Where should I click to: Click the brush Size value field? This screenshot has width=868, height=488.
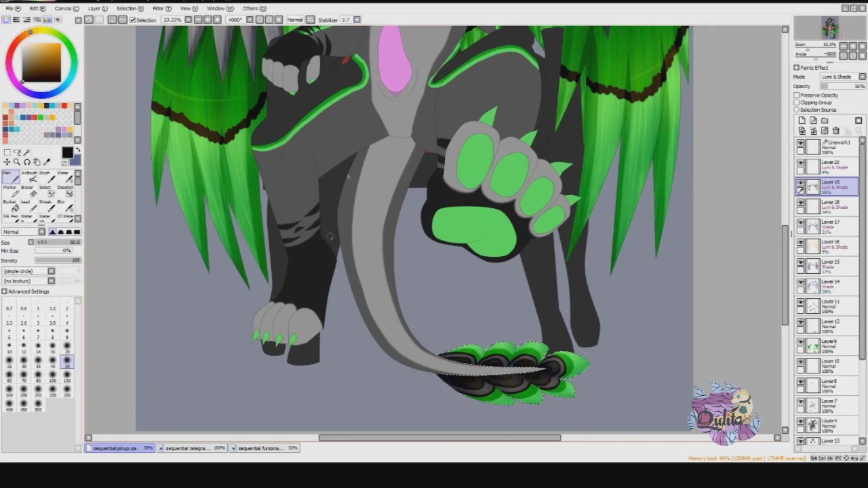point(58,242)
